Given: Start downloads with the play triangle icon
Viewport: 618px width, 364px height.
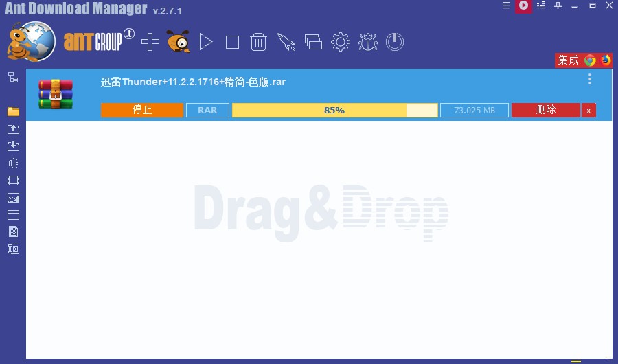Looking at the screenshot, I should coord(205,42).
